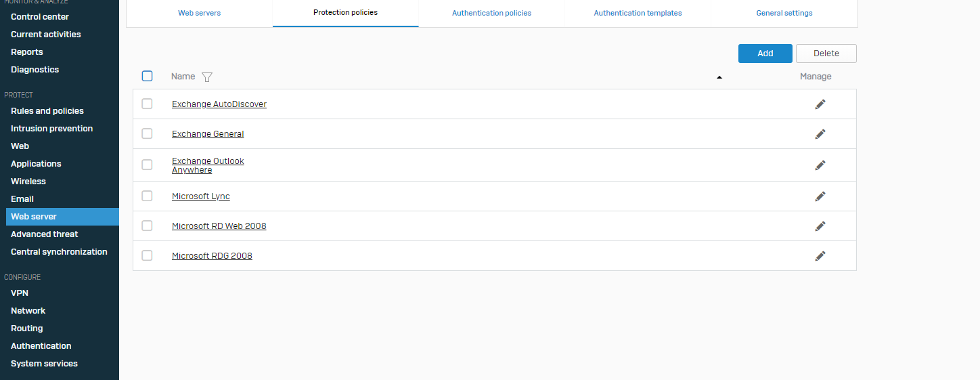Click edit pencil for Microsoft RDG 2008

coord(820,256)
